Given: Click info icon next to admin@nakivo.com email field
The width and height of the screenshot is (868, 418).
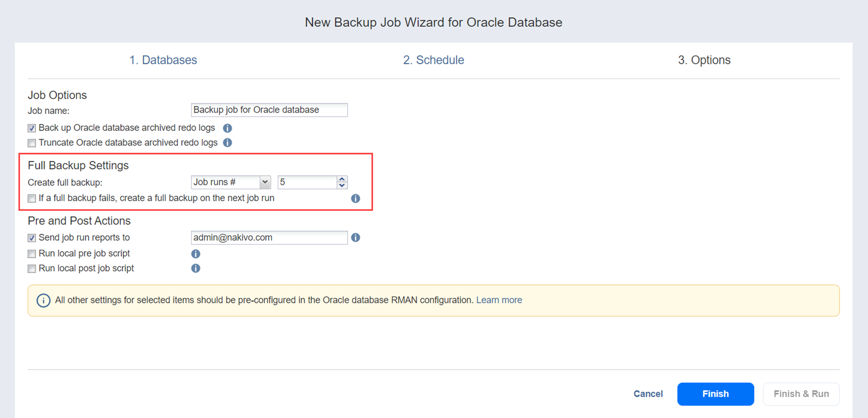Looking at the screenshot, I should (355, 238).
